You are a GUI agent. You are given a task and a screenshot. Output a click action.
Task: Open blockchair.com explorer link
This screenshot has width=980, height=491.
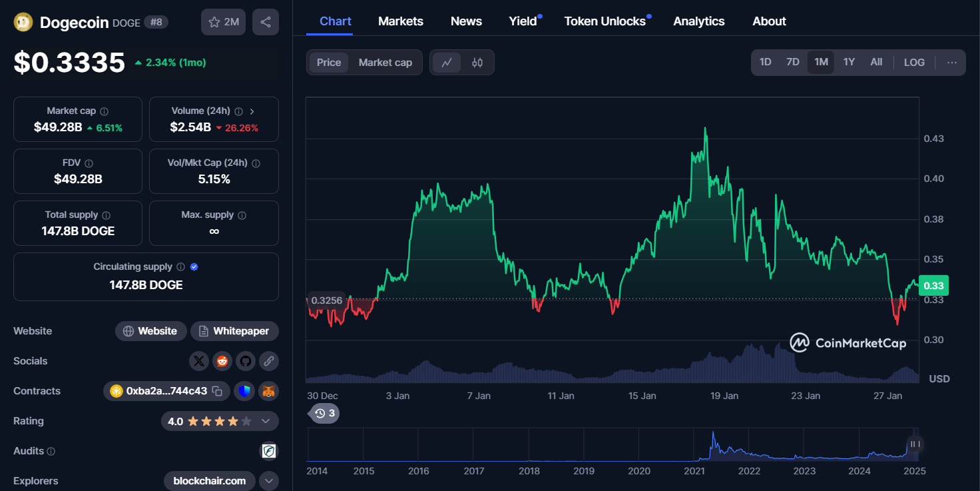click(x=210, y=481)
